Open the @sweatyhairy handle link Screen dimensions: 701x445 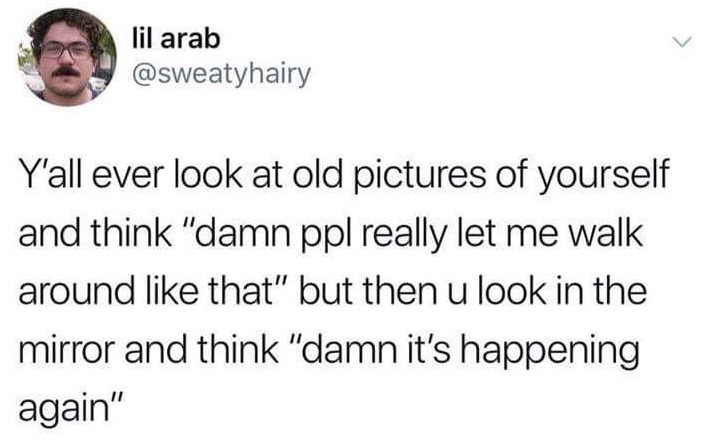click(220, 74)
